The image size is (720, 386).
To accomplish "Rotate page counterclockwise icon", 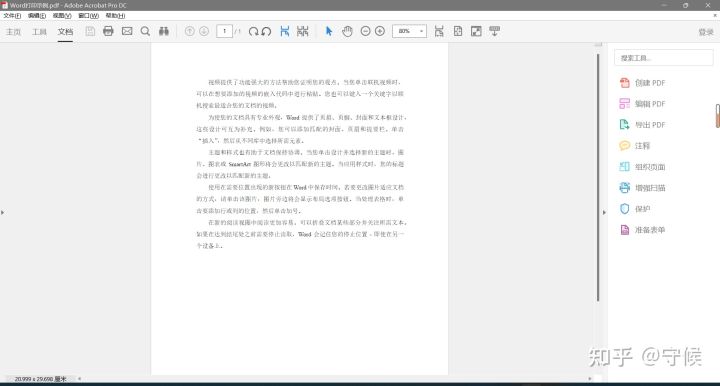I will [266, 31].
